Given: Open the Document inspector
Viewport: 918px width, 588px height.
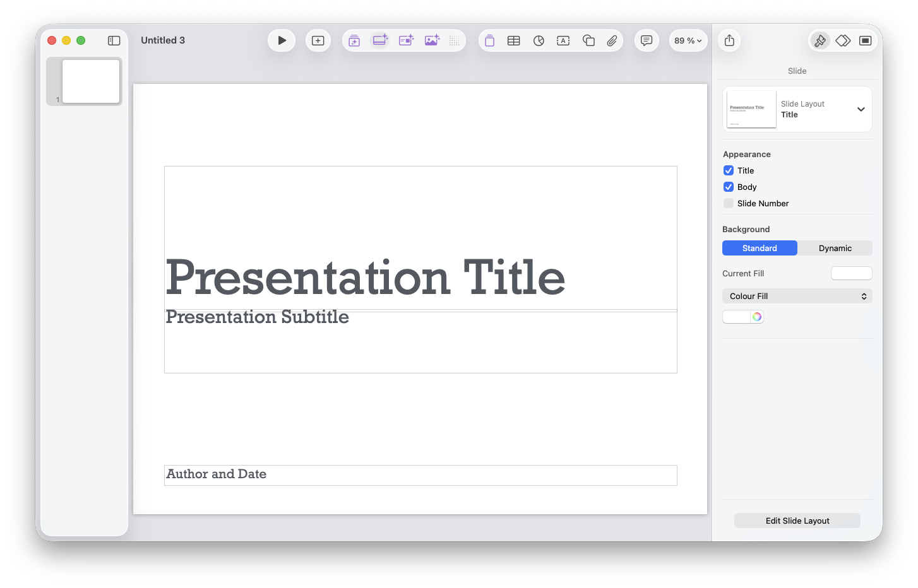Looking at the screenshot, I should pyautogui.click(x=866, y=40).
